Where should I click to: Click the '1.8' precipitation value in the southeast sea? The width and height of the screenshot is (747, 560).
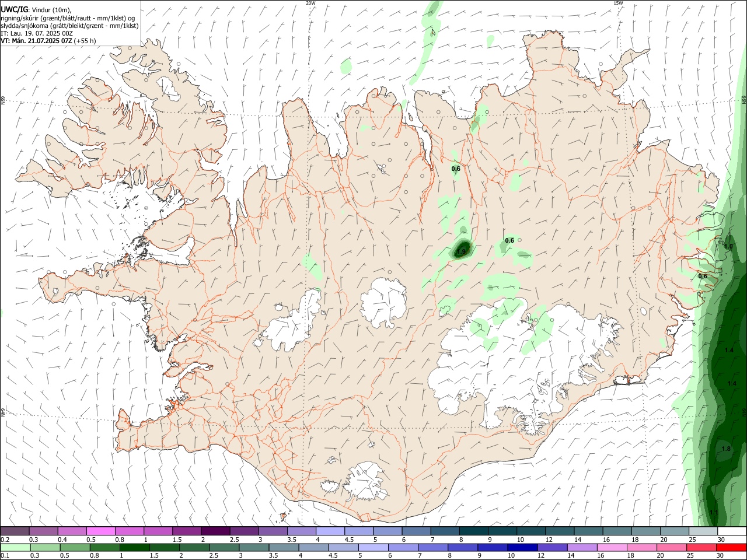(726, 449)
